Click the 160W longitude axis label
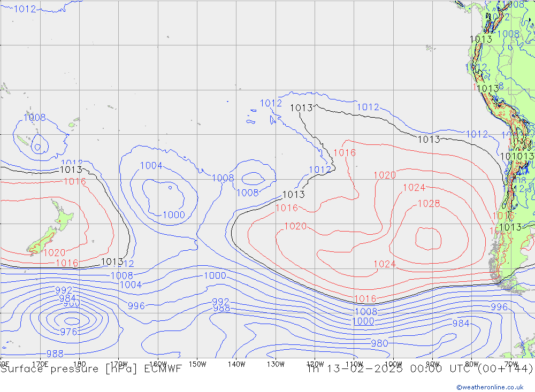Screen dimensions: 535x392 [x=158, y=364]
